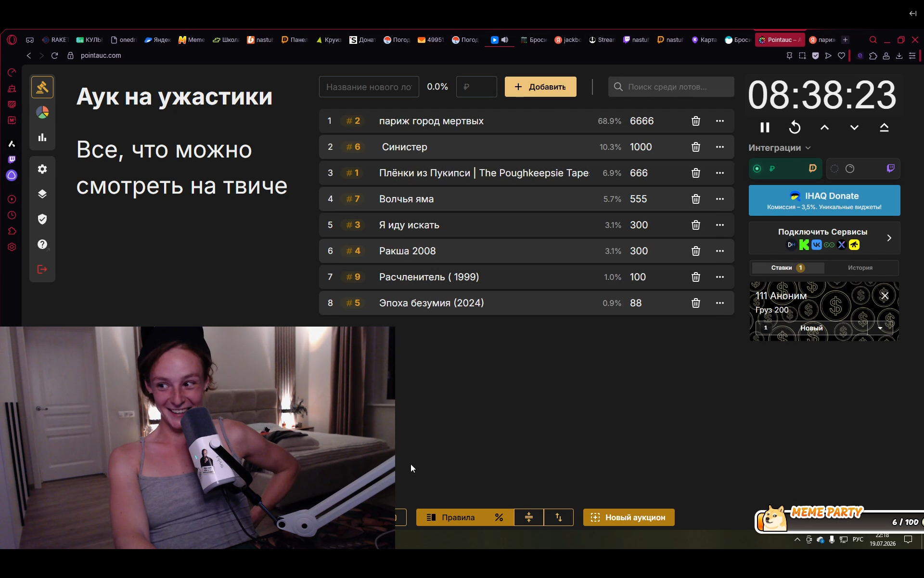Open the auction gavel page in sidebar
This screenshot has height=578, width=924.
click(x=42, y=87)
